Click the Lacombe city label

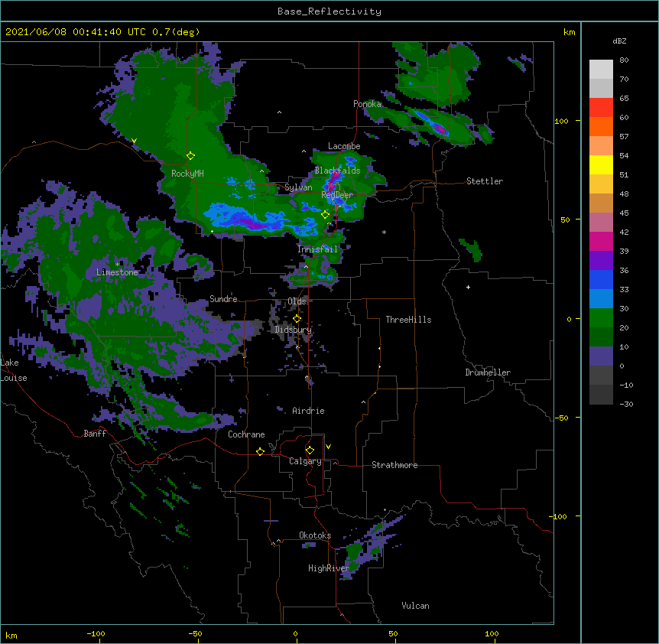[x=344, y=146]
